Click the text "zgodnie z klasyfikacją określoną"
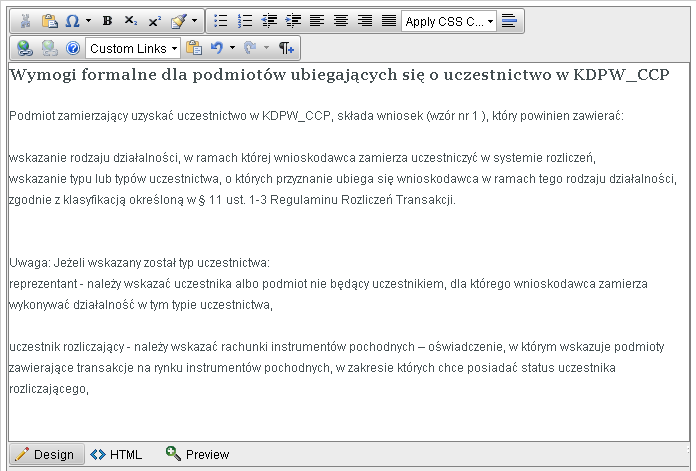 pyautogui.click(x=97, y=200)
